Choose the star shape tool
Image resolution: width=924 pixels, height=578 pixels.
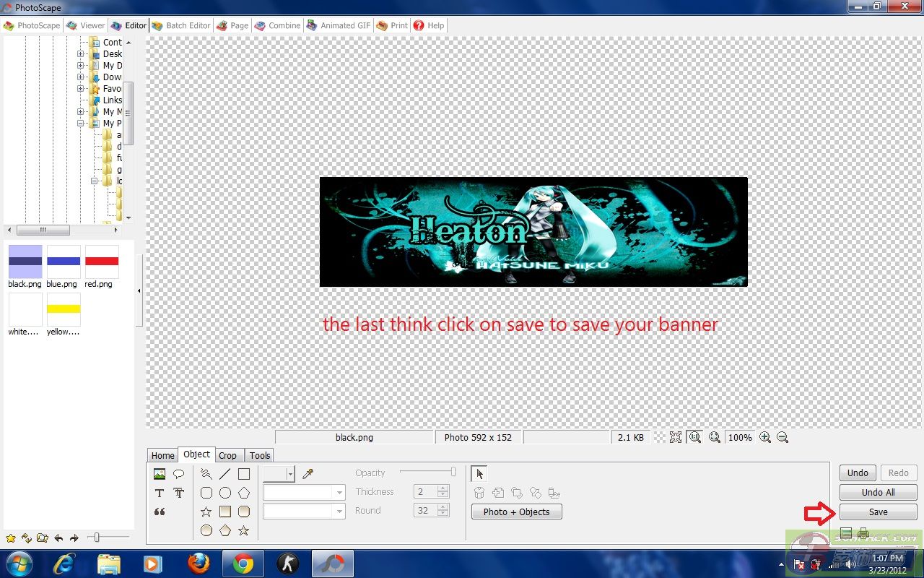(x=206, y=512)
